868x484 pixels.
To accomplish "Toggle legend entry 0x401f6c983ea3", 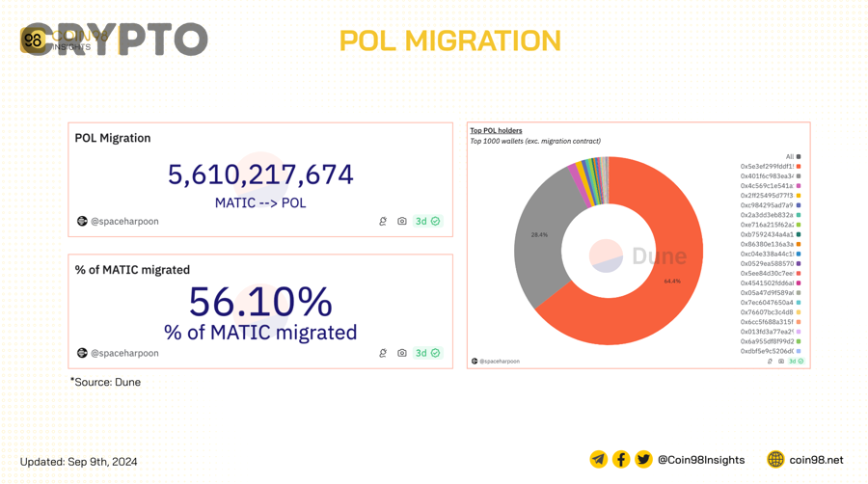I will click(771, 175).
